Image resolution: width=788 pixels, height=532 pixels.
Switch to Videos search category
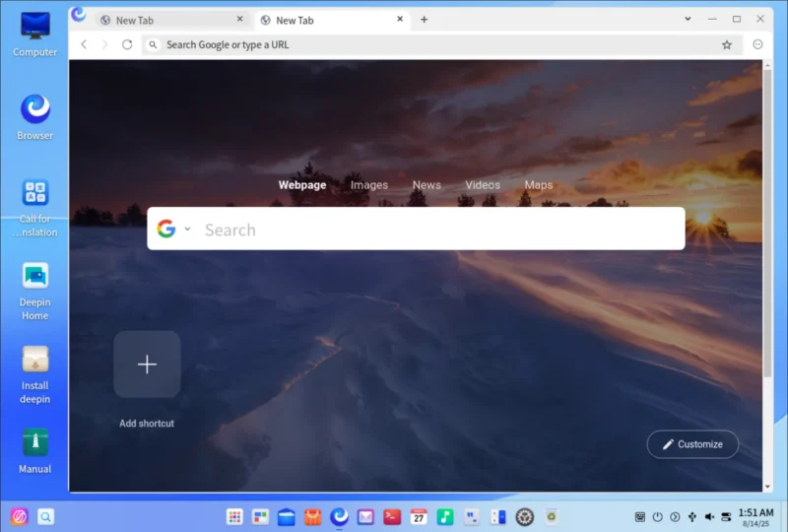point(483,185)
